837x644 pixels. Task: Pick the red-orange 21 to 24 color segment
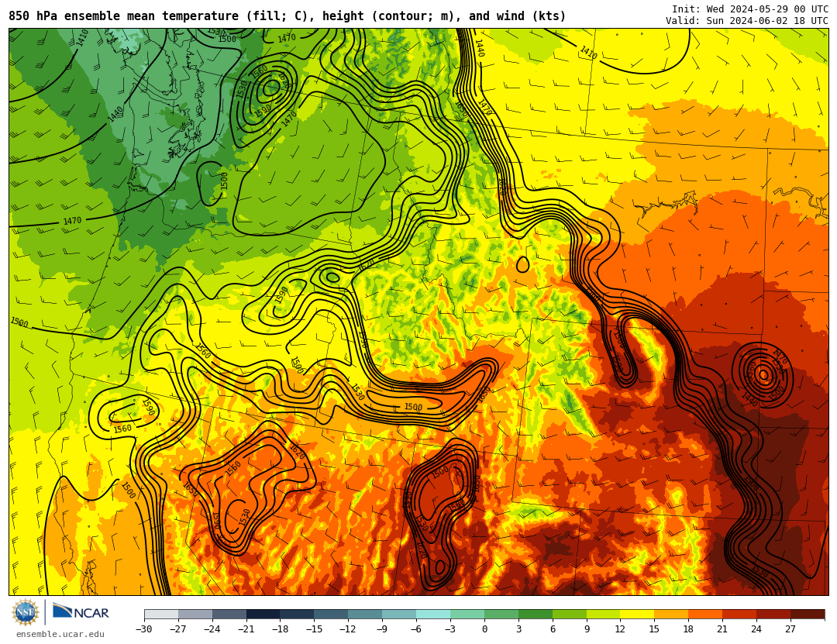pyautogui.click(x=739, y=614)
